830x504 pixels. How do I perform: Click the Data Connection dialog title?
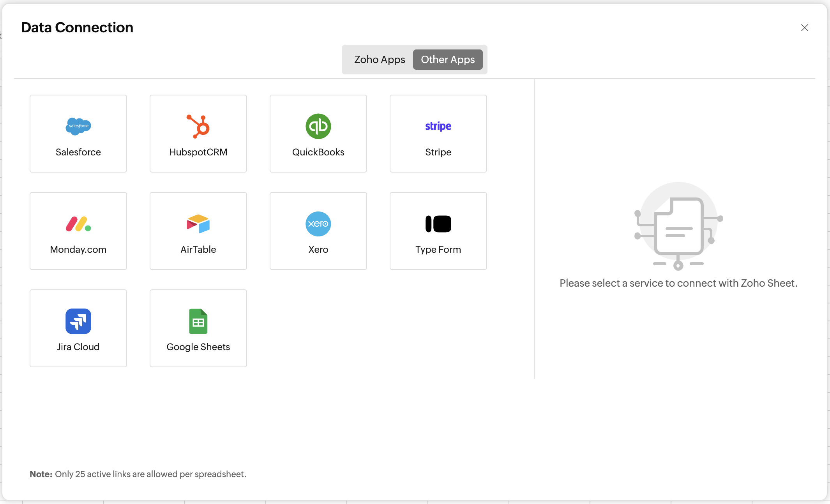click(x=77, y=28)
